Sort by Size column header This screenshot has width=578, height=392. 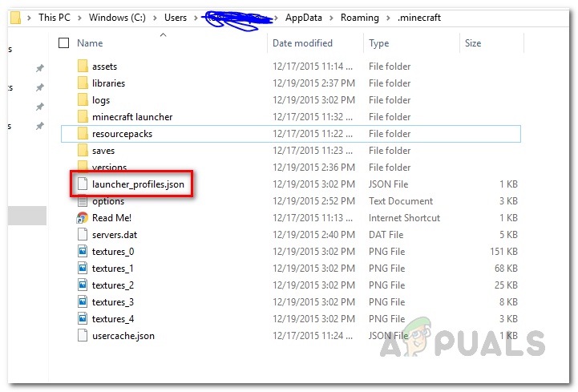click(x=473, y=43)
